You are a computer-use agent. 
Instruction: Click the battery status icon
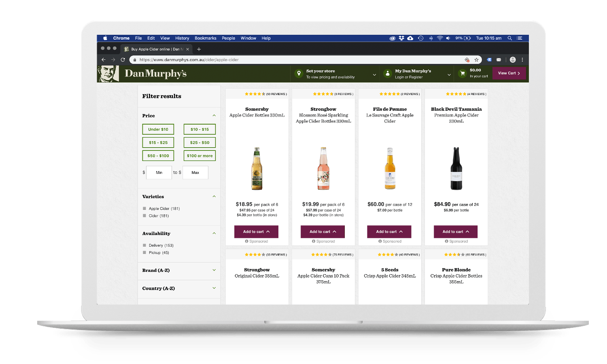[x=467, y=38]
